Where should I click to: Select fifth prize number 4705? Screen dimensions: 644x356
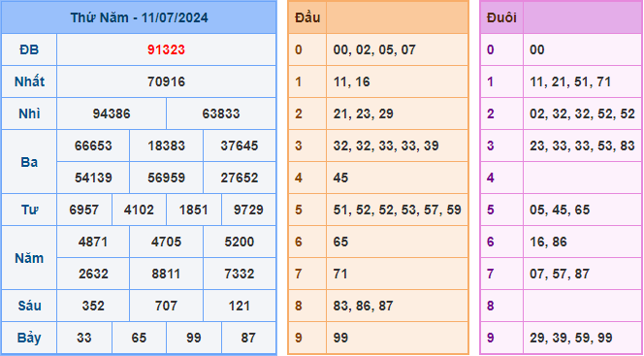click(x=167, y=242)
